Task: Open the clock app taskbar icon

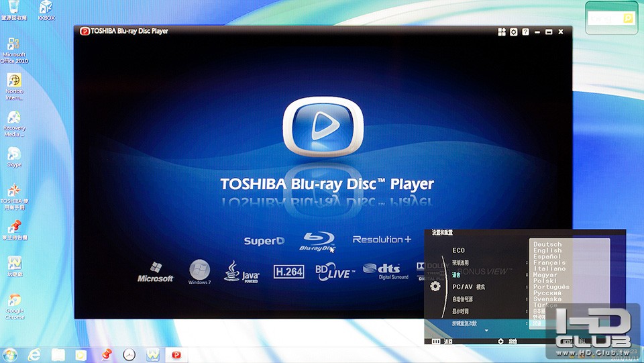Action: (129, 354)
